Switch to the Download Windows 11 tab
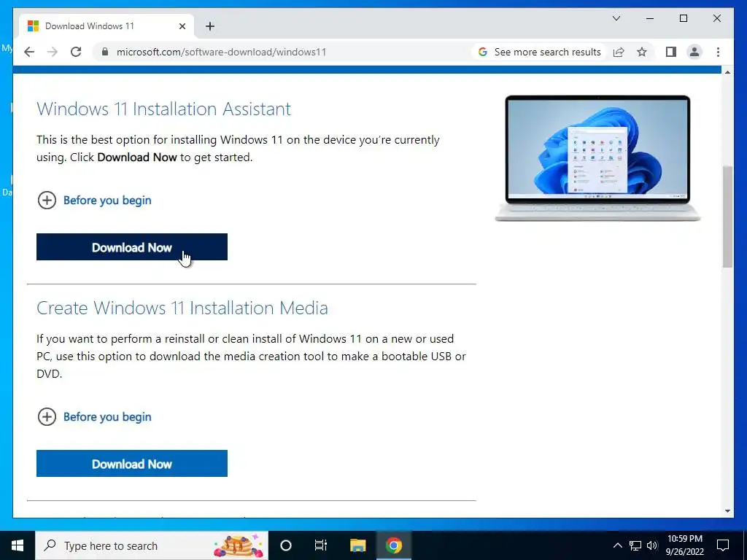 (x=107, y=26)
